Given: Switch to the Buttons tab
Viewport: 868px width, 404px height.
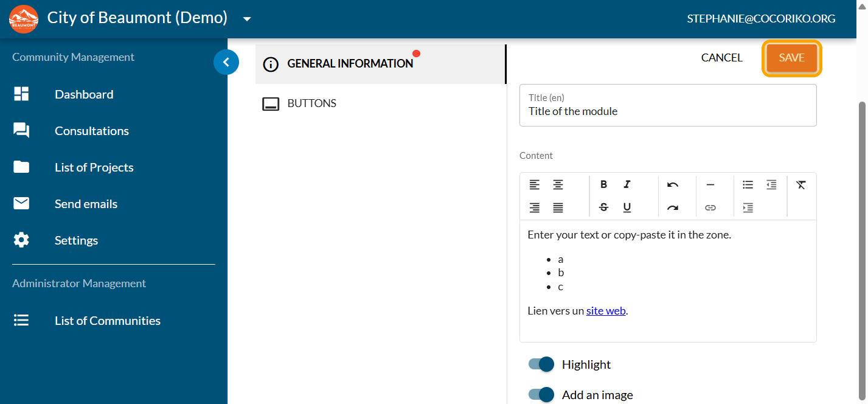Looking at the screenshot, I should (x=311, y=103).
